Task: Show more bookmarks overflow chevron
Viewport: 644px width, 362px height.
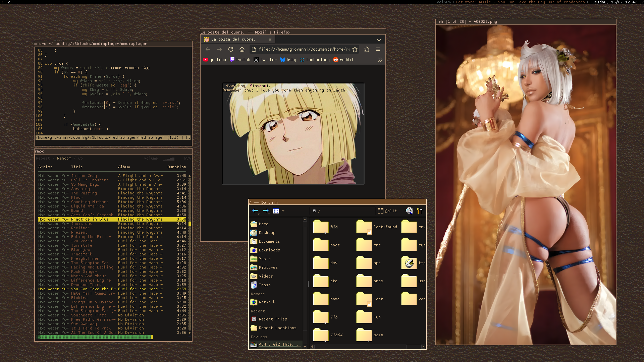Action: coord(380,60)
